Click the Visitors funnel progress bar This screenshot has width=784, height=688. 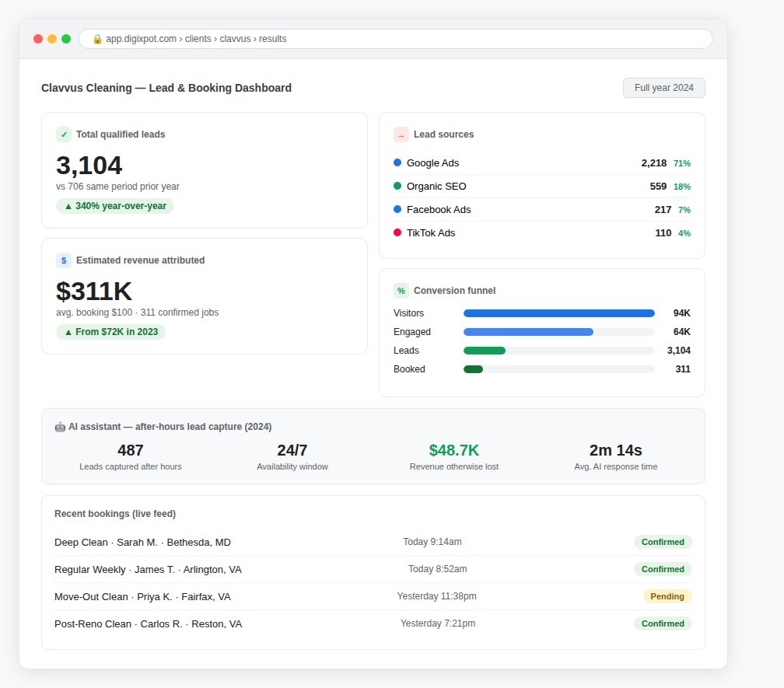558,313
